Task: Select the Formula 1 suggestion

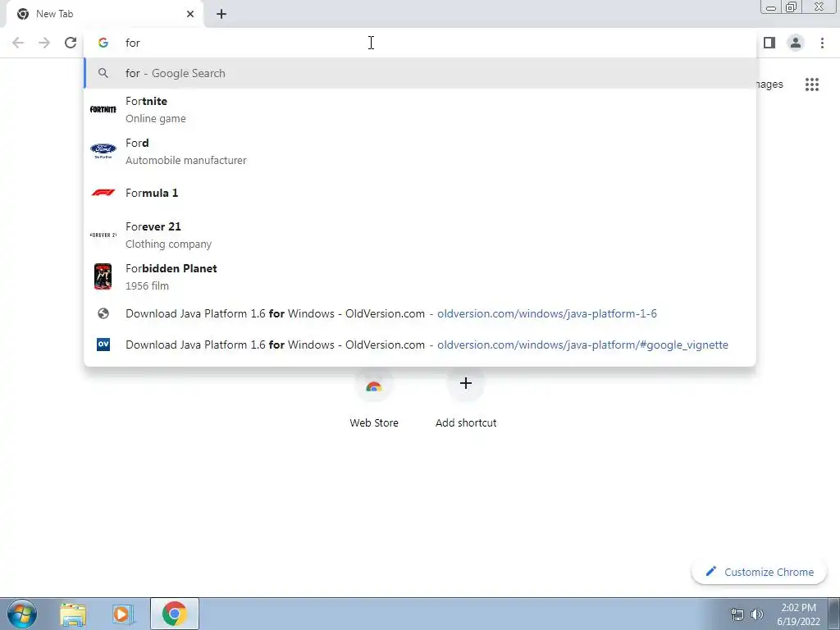Action: click(x=421, y=193)
